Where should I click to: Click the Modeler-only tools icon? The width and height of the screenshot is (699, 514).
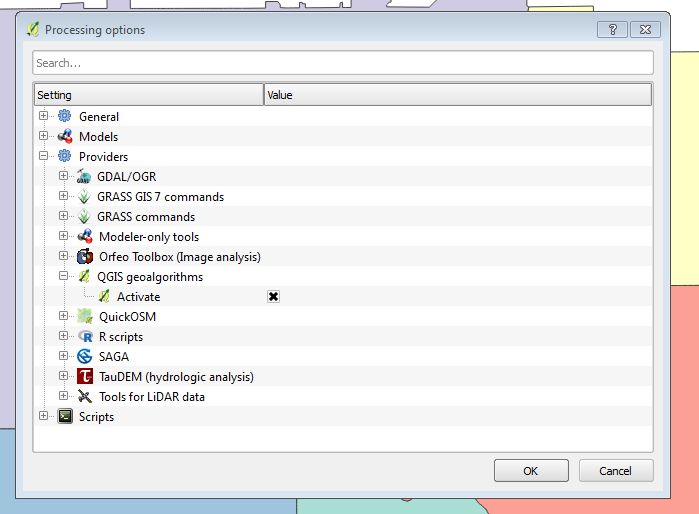[x=85, y=236]
